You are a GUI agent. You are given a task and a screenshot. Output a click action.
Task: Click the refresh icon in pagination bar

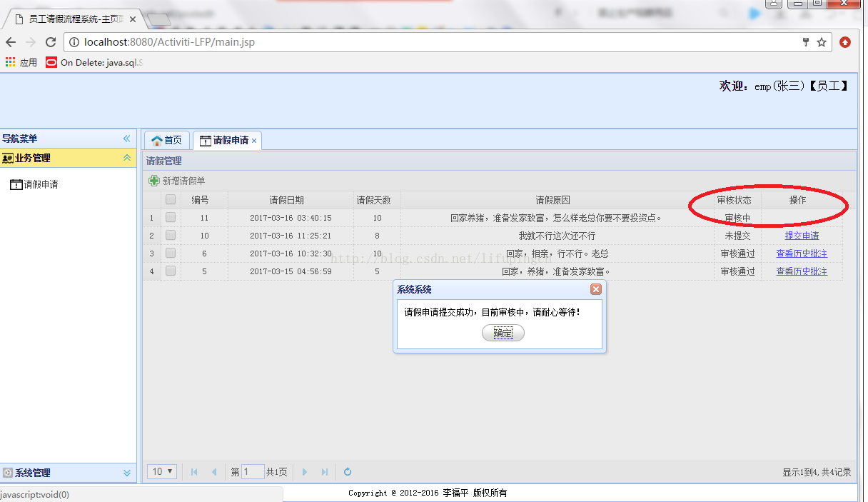pos(348,471)
